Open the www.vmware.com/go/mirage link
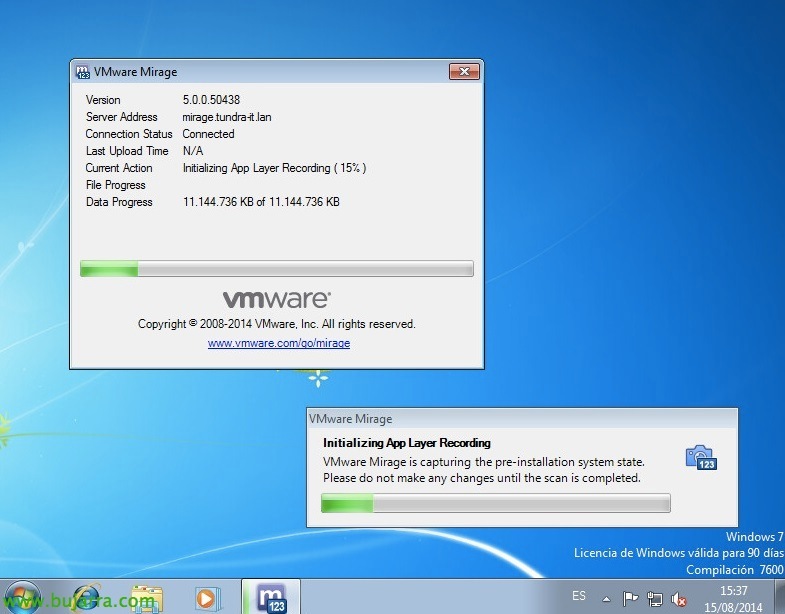Viewport: 785px width, 614px height. (x=279, y=343)
